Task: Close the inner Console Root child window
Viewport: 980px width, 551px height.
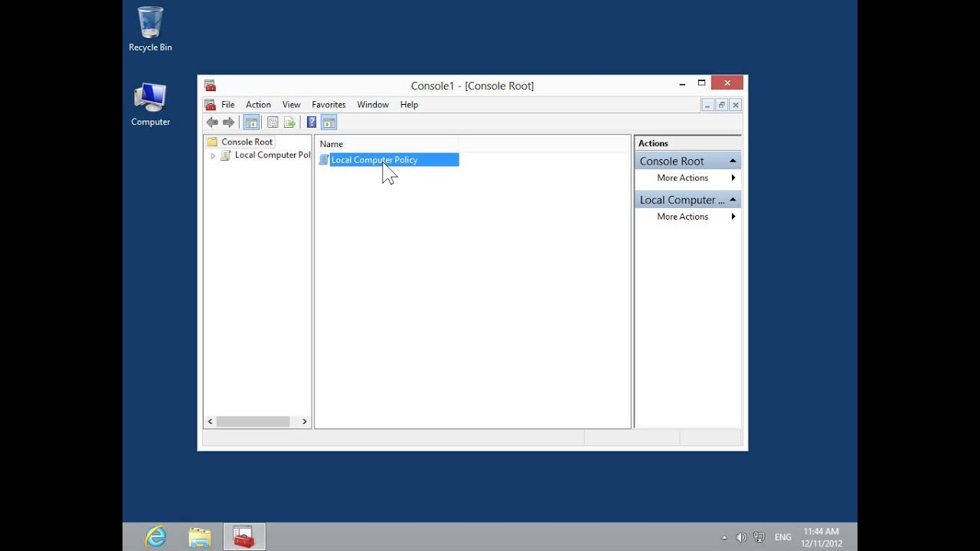Action: click(736, 105)
